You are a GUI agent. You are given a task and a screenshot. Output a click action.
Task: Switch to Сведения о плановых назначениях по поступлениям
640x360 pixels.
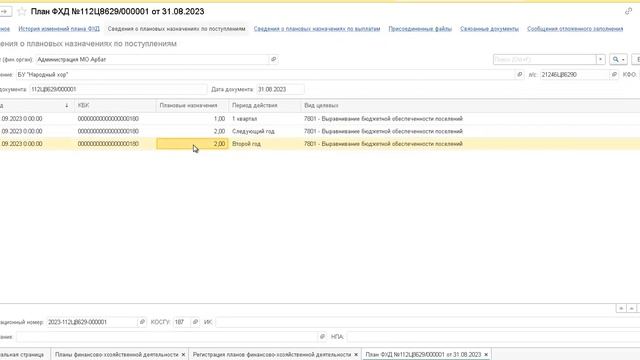tap(176, 29)
